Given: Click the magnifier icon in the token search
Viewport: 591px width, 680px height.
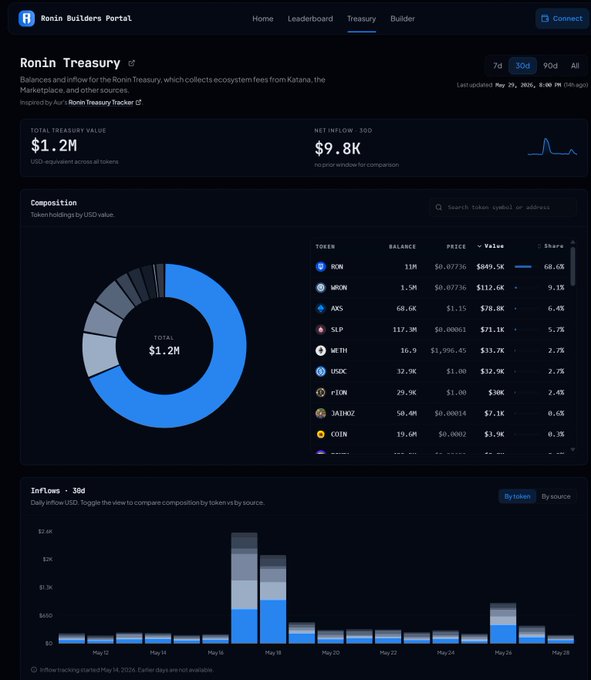Looking at the screenshot, I should (x=439, y=207).
